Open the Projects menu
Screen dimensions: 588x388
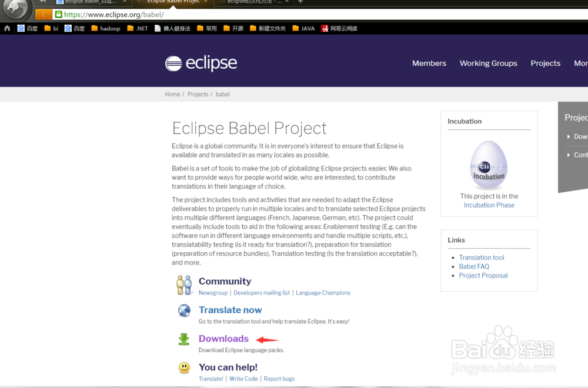click(545, 63)
